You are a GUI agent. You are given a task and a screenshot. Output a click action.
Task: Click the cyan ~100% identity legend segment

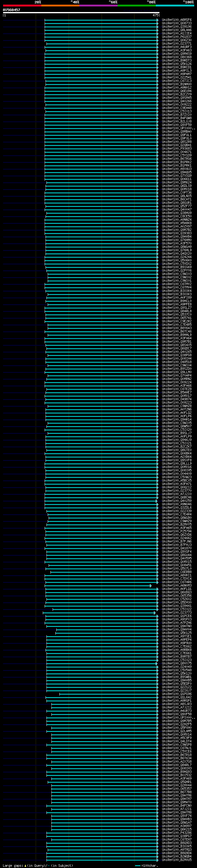[x=175, y=6]
